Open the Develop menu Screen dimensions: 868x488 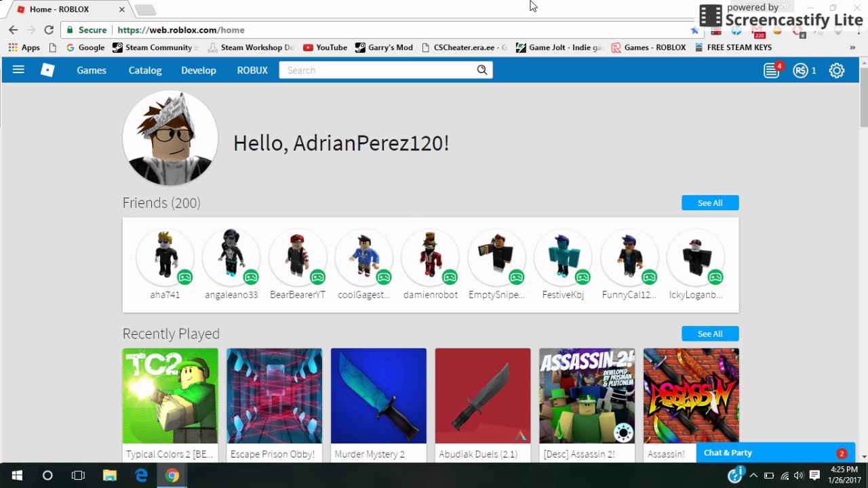(199, 70)
